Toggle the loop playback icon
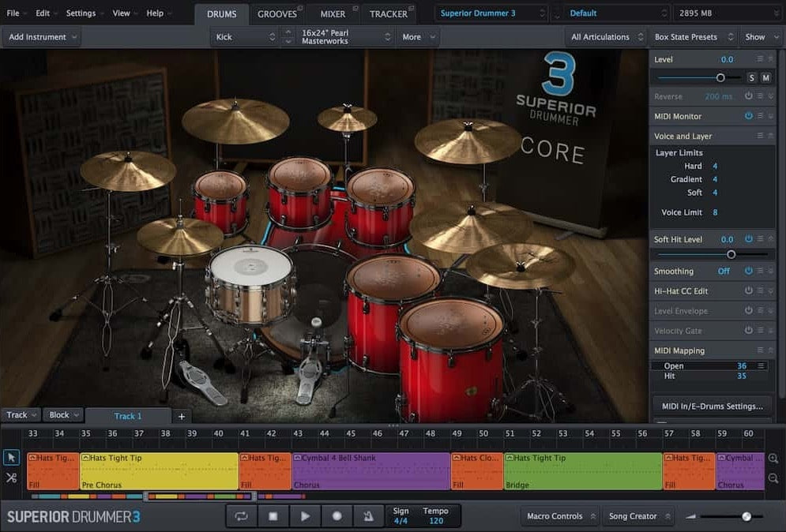786x532 pixels. [241, 516]
